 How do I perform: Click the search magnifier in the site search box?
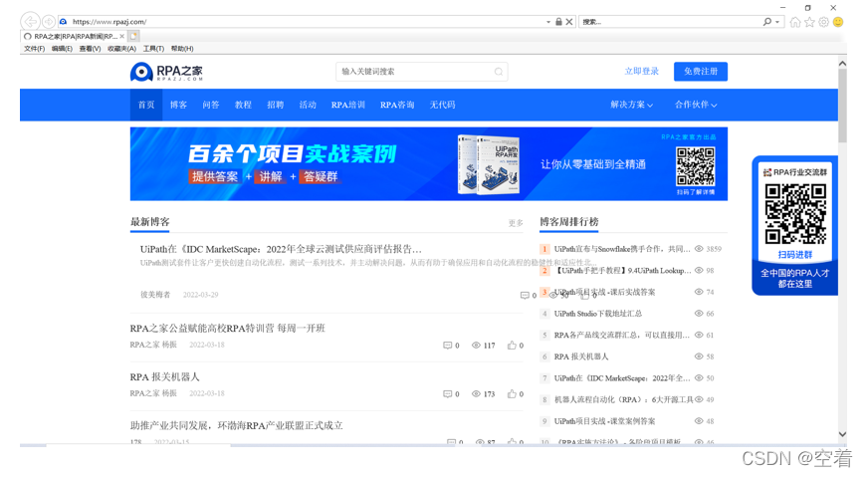pyautogui.click(x=499, y=72)
